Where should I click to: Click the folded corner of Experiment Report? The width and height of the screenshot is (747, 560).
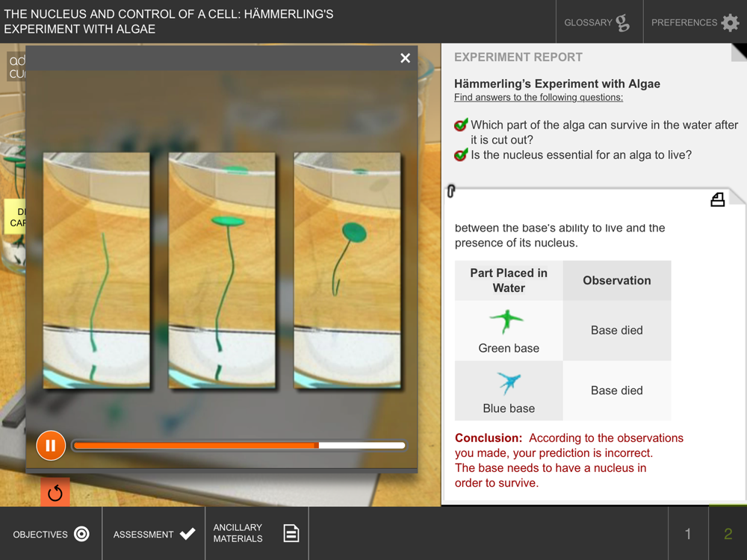coord(739,52)
